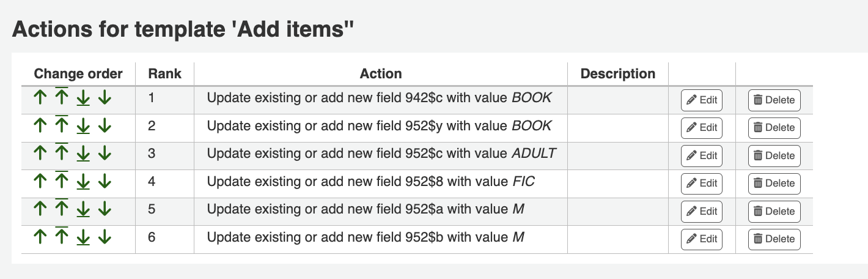
Task: Delete the 952$y BOOK action
Action: point(774,128)
